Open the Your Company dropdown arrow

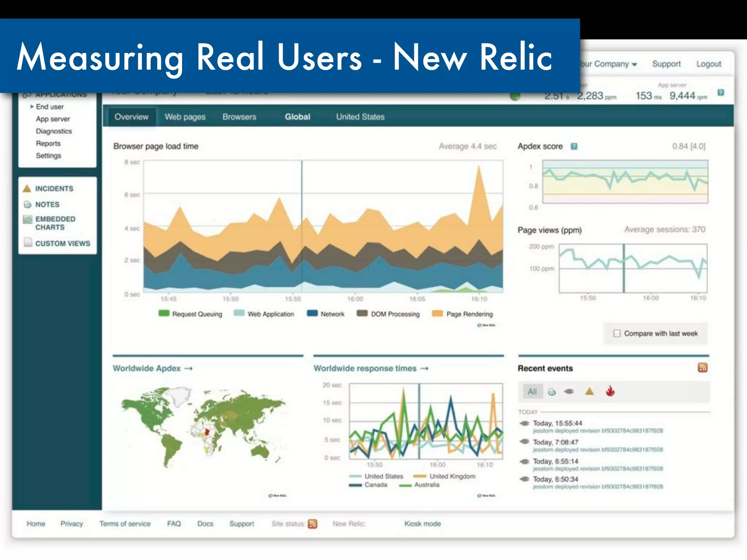634,65
